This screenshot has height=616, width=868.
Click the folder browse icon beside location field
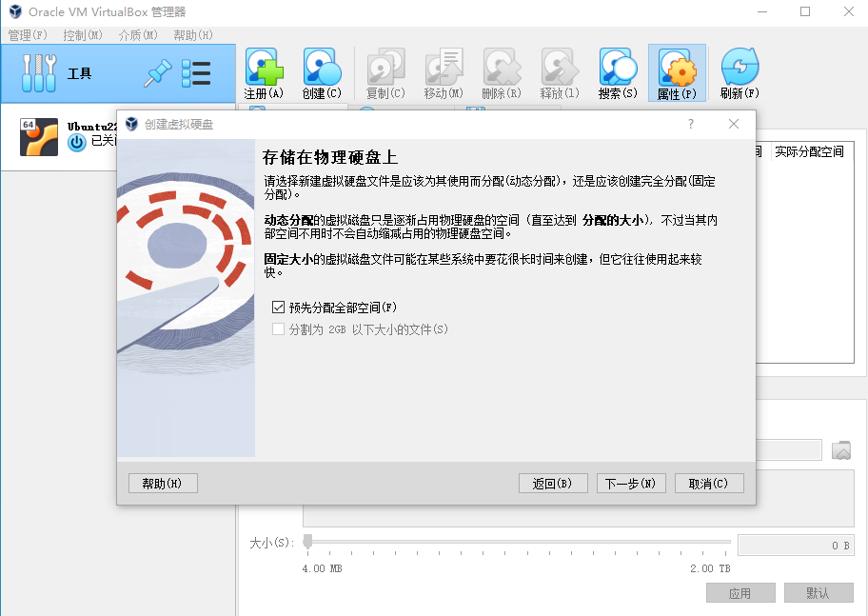840,450
